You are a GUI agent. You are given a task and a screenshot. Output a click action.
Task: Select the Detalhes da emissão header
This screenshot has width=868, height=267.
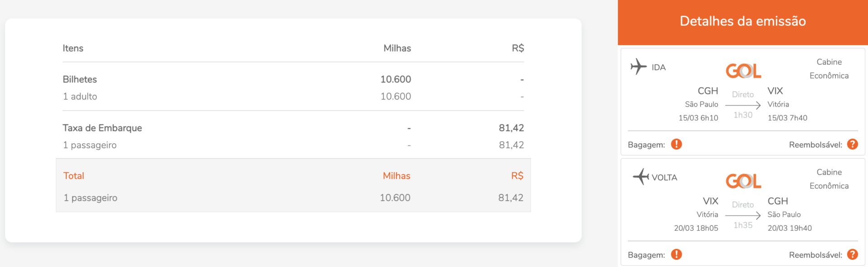[x=743, y=21]
